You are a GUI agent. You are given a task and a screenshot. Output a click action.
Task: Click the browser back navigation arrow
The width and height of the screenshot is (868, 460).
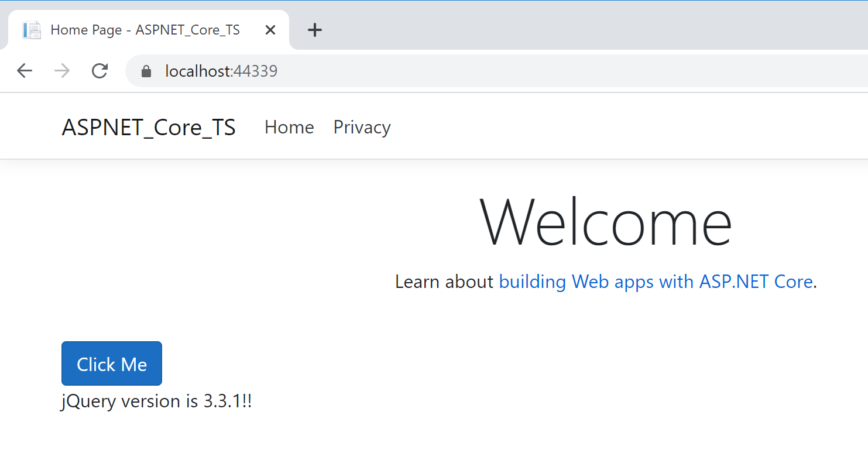(24, 70)
